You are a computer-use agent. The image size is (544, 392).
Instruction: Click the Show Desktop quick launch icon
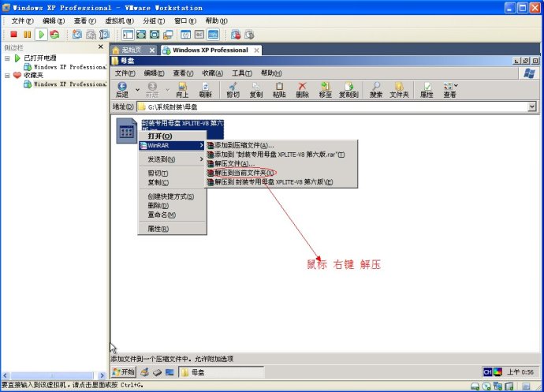170,372
